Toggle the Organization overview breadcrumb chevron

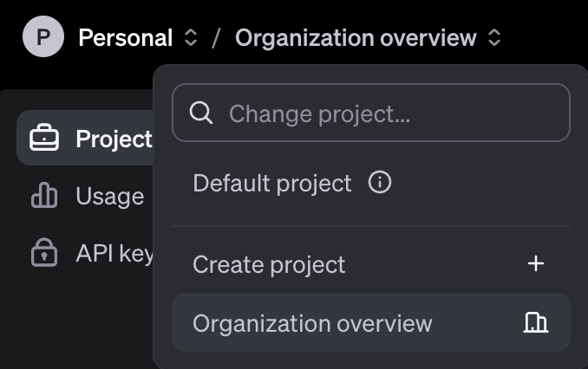coord(494,37)
